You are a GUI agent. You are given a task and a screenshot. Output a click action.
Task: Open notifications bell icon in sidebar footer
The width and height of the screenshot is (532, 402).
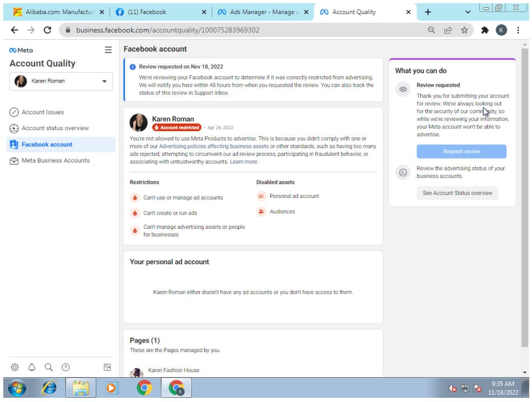[32, 367]
